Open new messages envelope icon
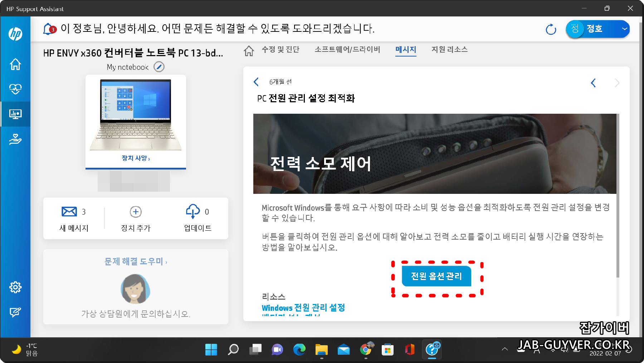 point(69,211)
